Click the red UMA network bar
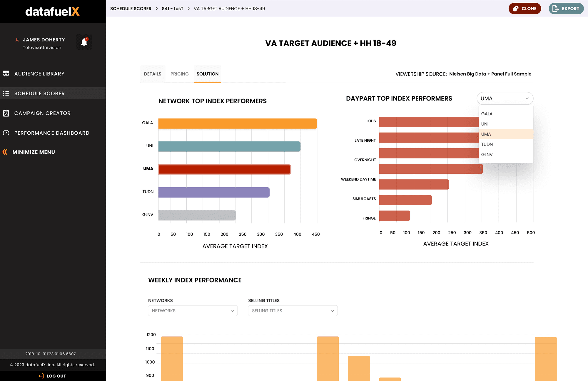Viewport: 588px width, 381px height. pyautogui.click(x=225, y=169)
